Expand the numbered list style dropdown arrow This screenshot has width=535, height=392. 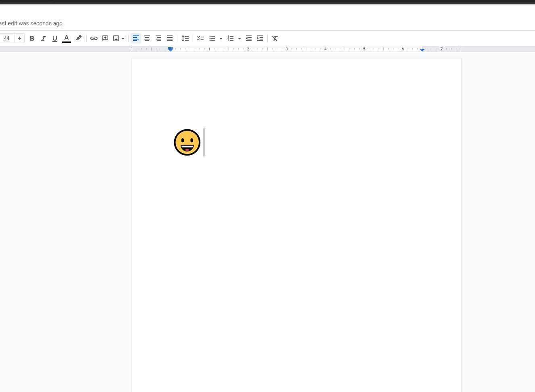[239, 39]
